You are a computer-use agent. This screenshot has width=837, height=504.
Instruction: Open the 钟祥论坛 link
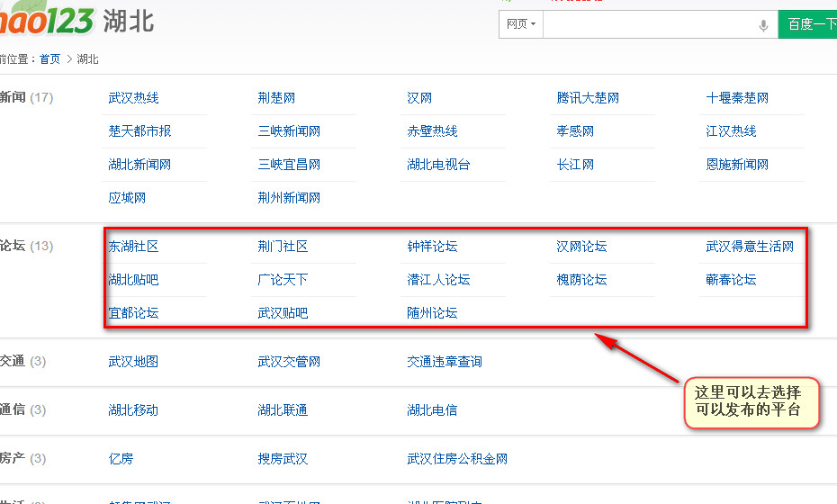432,247
